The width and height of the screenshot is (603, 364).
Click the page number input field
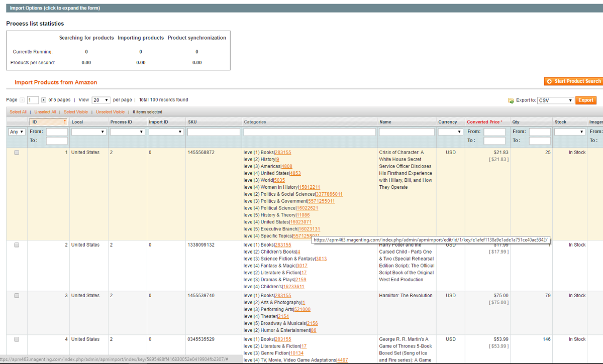33,100
